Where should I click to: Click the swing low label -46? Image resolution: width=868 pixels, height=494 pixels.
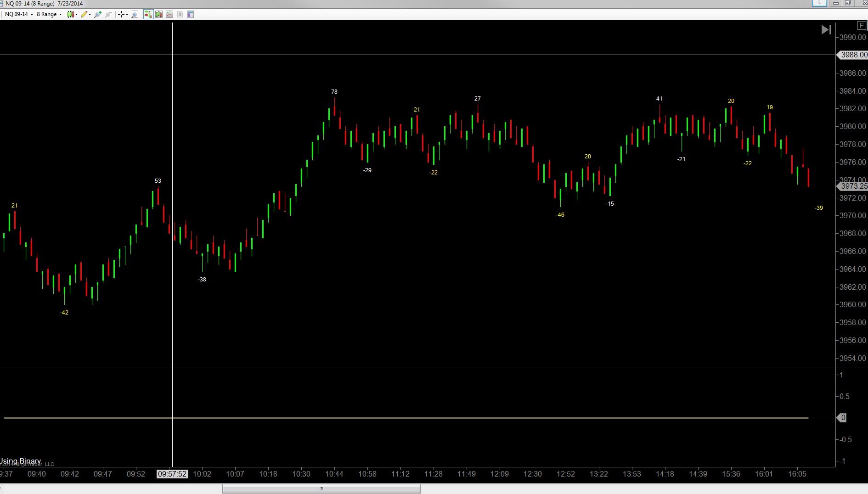560,215
